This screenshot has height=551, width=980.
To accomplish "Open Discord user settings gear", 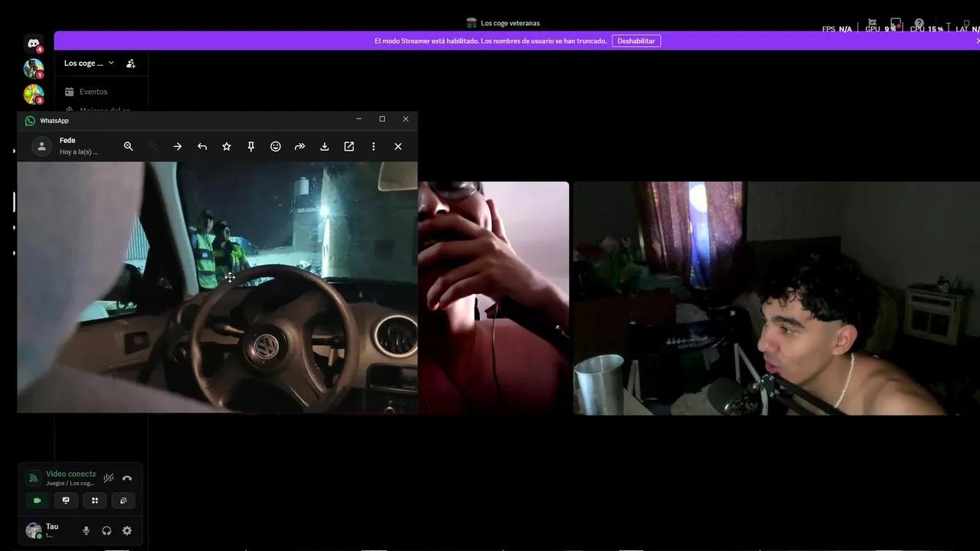I will (x=127, y=530).
